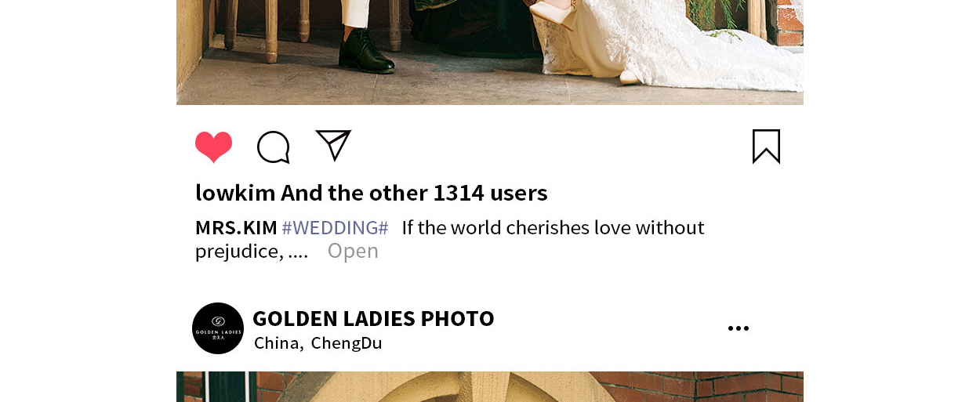Image resolution: width=980 pixels, height=402 pixels.
Task: Open the three-dot options menu
Action: click(x=739, y=328)
